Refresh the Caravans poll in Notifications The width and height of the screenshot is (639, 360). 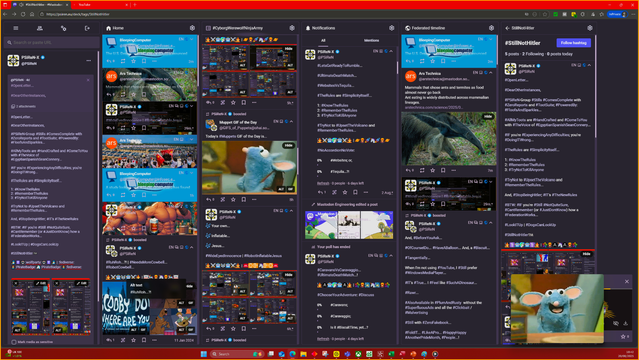(323, 338)
